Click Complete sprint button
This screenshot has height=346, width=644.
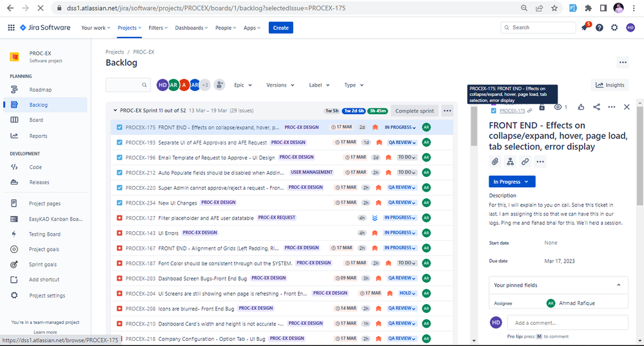coord(415,110)
